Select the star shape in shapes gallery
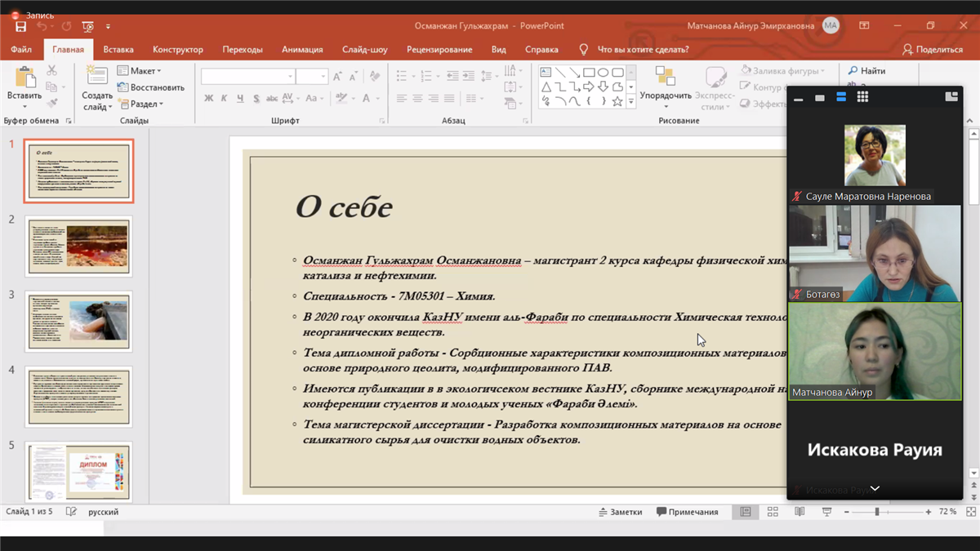Viewport: 980px width, 551px height. click(617, 101)
